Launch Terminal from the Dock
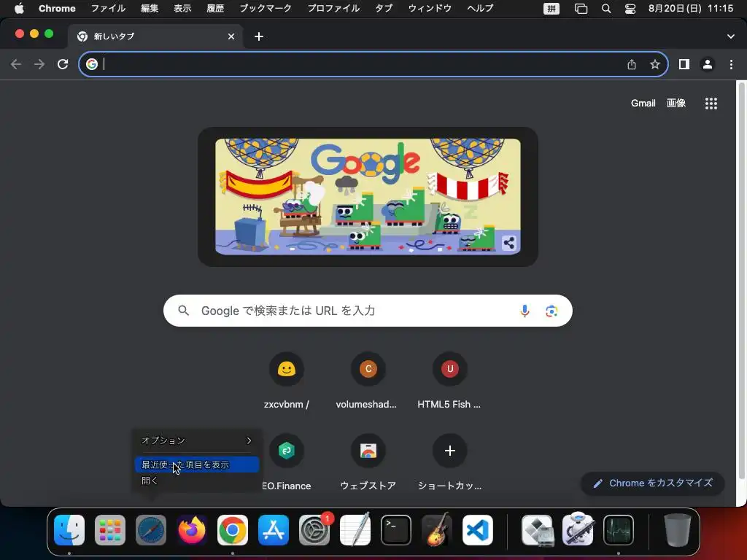 coord(396,530)
